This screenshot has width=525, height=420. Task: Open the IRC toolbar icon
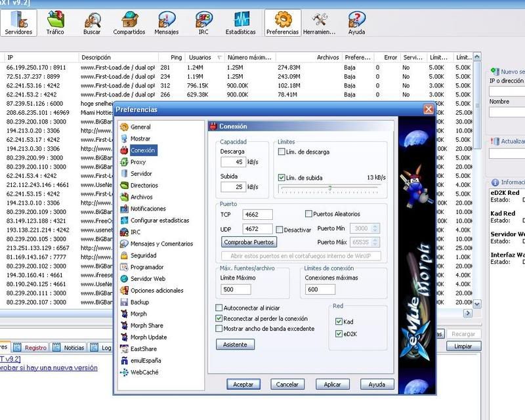tap(203, 23)
